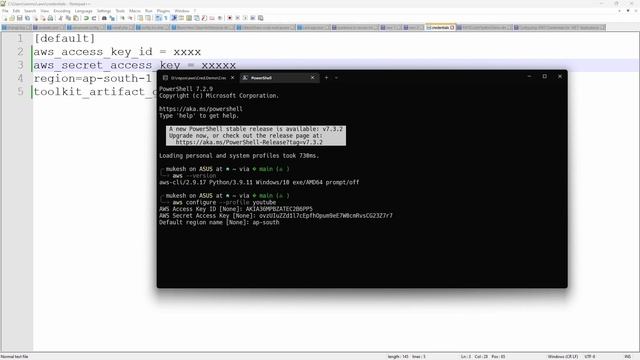
Task: Open the Settings menu
Action: (104, 11)
